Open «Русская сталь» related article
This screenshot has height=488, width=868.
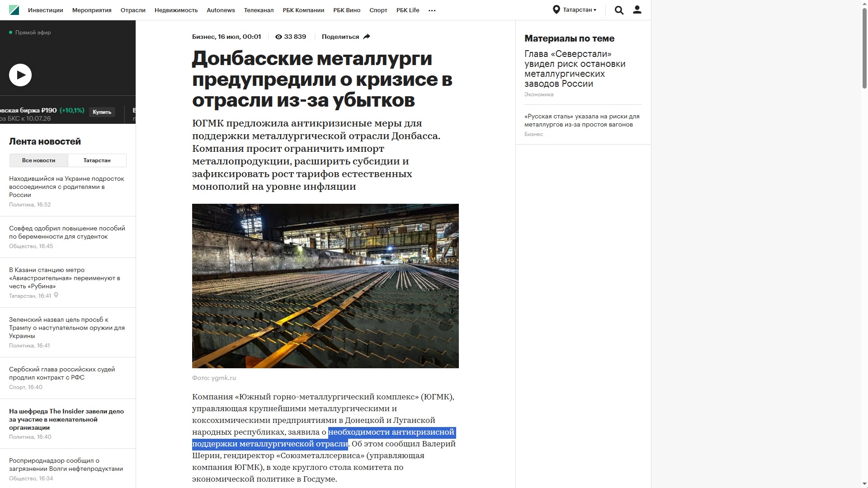click(x=582, y=120)
